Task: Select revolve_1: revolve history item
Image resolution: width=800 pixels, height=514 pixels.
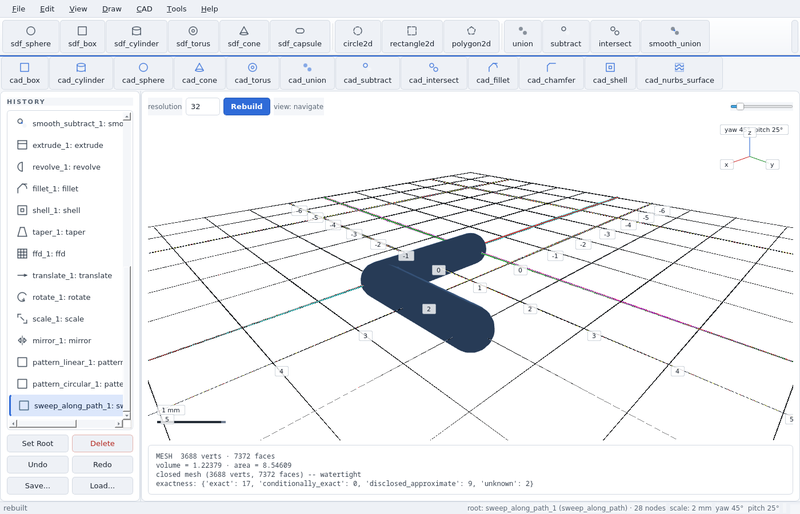Action: coord(66,167)
